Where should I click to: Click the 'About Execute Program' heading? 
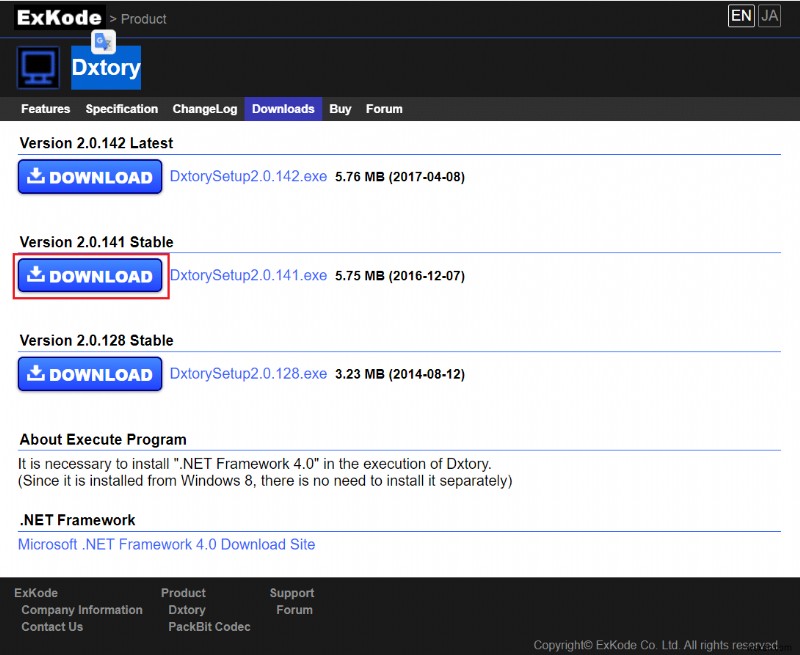[103, 440]
